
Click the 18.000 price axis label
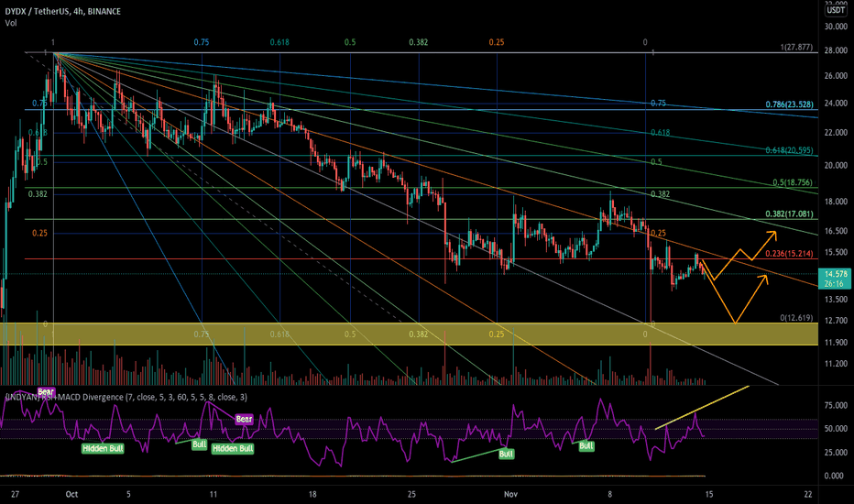tap(836, 202)
